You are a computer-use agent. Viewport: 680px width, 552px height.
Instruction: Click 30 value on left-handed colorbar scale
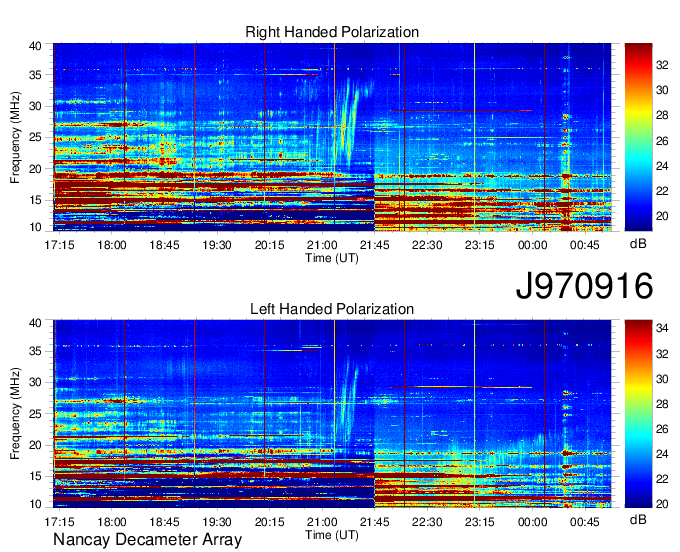pyautogui.click(x=662, y=379)
